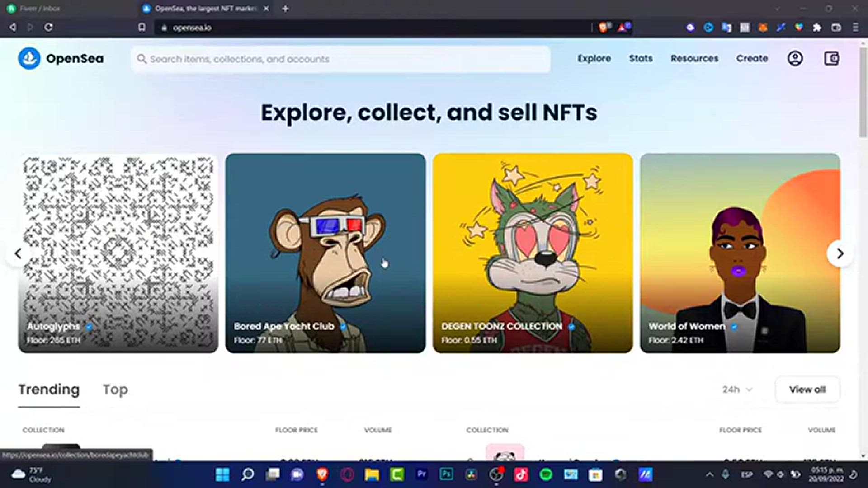The width and height of the screenshot is (868, 488).
Task: Launch Premiere Pro from taskbar
Action: [x=422, y=474]
